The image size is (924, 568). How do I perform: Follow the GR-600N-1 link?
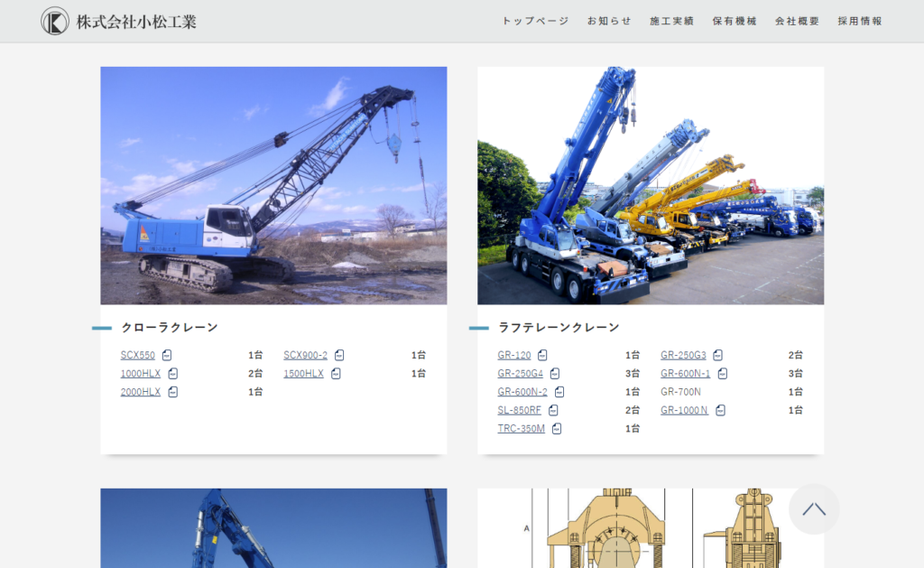686,373
